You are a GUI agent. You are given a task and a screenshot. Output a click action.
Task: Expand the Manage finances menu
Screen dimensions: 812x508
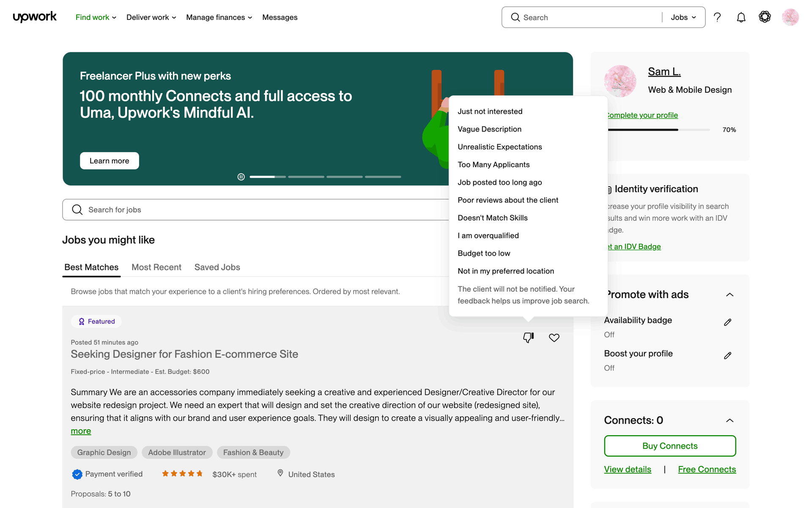219,17
